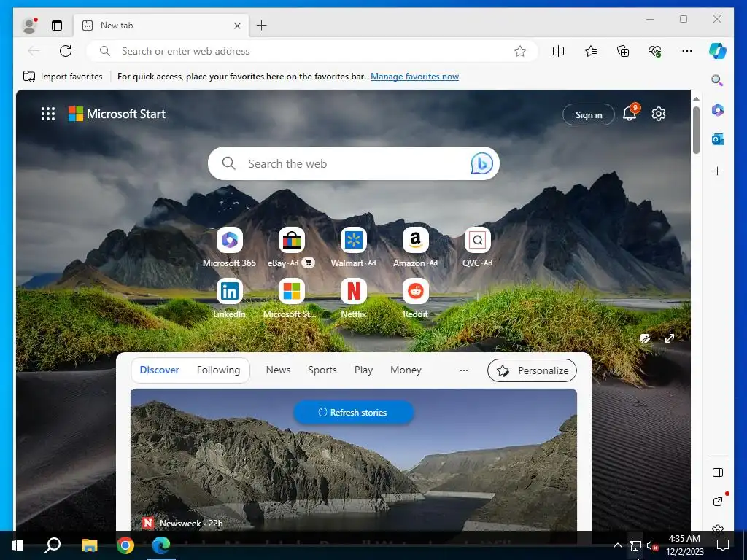Click Refresh stories button
The image size is (747, 560).
click(x=353, y=413)
